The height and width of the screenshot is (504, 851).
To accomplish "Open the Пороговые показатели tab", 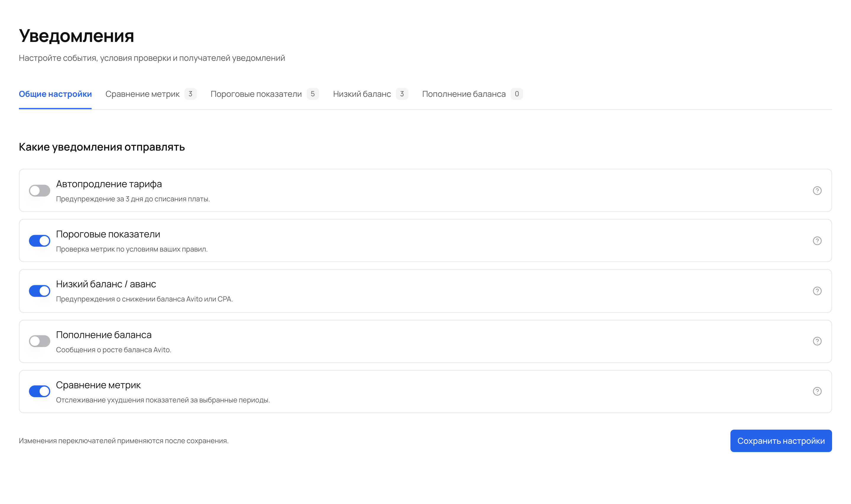I will coord(264,94).
